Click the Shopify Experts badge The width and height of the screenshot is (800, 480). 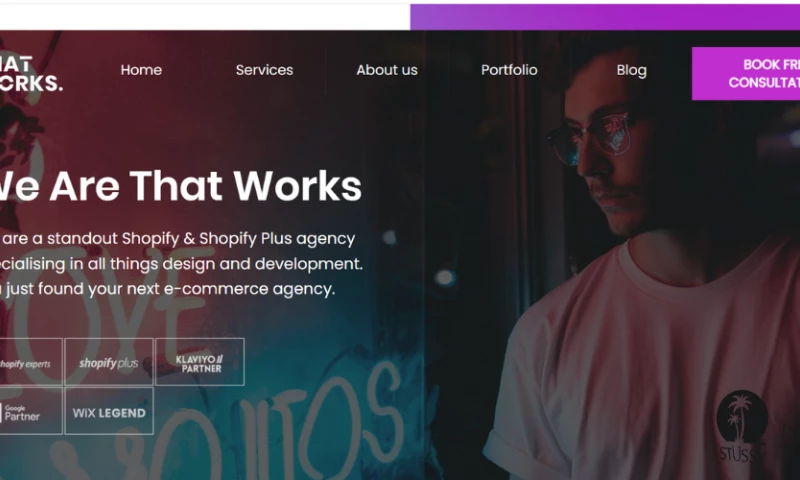click(x=31, y=362)
